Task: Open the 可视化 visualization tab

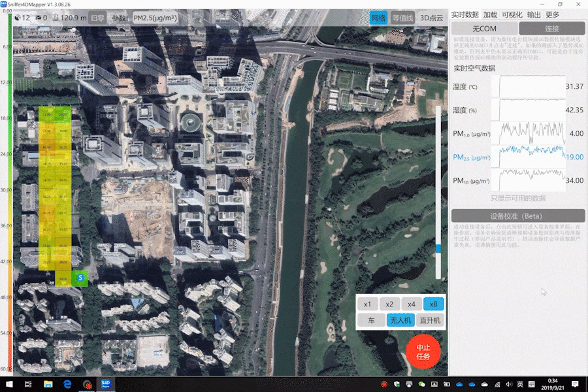Action: (512, 14)
